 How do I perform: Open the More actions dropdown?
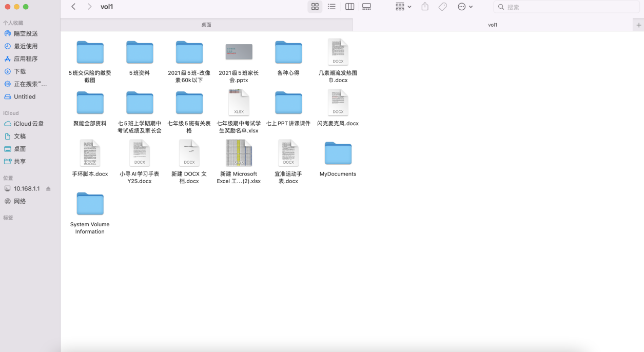click(x=465, y=7)
